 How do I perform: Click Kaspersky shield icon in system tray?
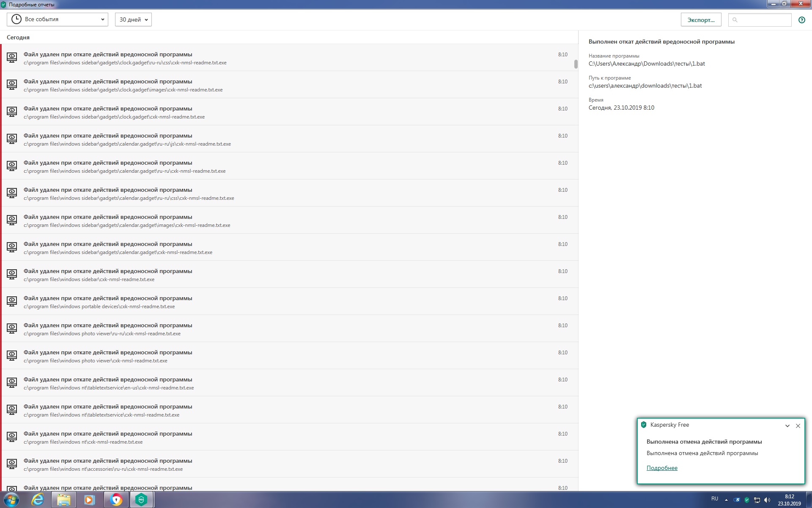(x=747, y=500)
